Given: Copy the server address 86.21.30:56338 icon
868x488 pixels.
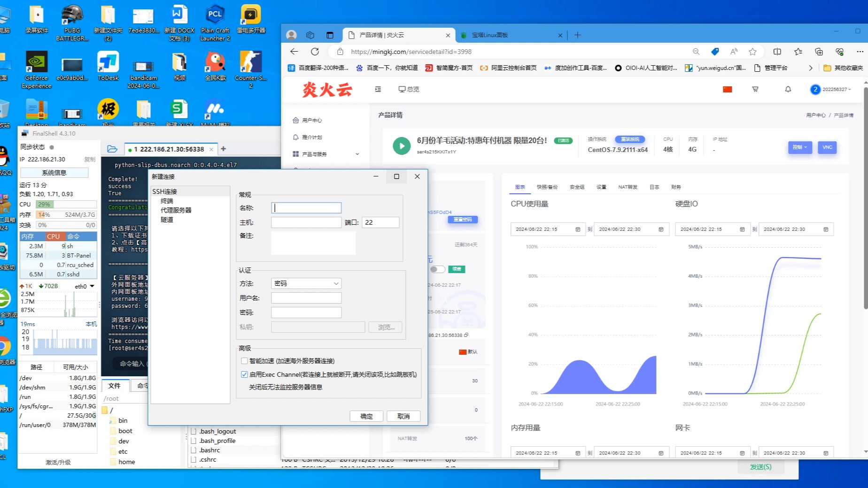Looking at the screenshot, I should (x=466, y=335).
